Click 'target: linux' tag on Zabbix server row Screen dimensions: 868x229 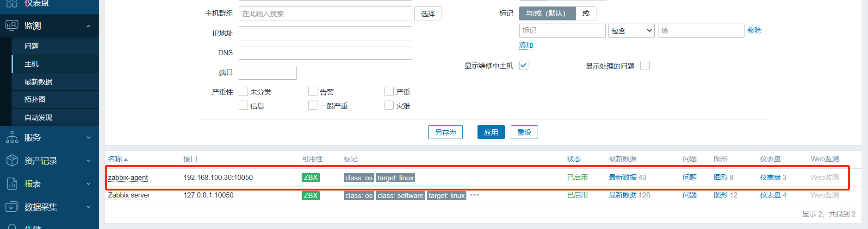(x=446, y=196)
